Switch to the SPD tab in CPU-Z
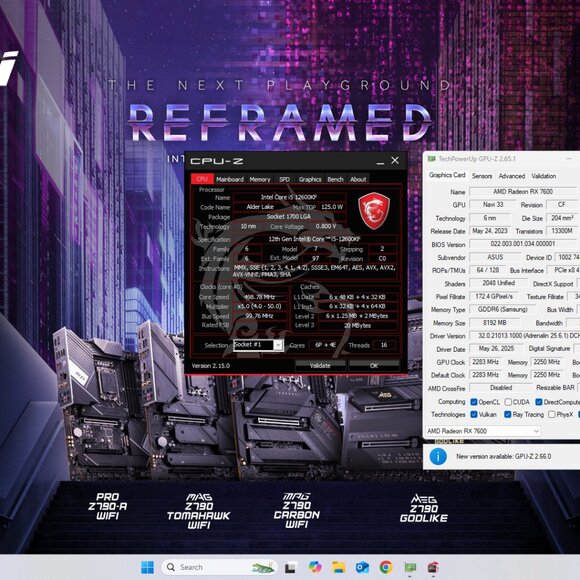Viewport: 580px width, 580px height. 284,179
